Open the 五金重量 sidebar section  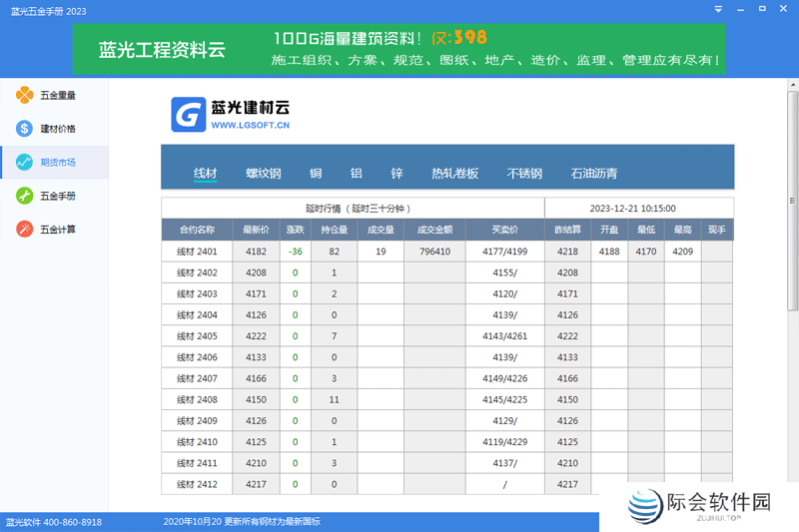click(54, 95)
